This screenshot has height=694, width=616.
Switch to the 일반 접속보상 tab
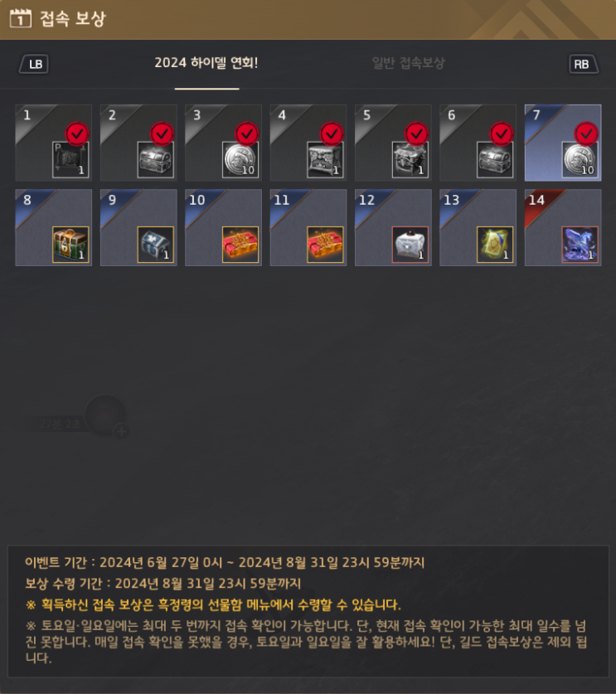pos(408,63)
